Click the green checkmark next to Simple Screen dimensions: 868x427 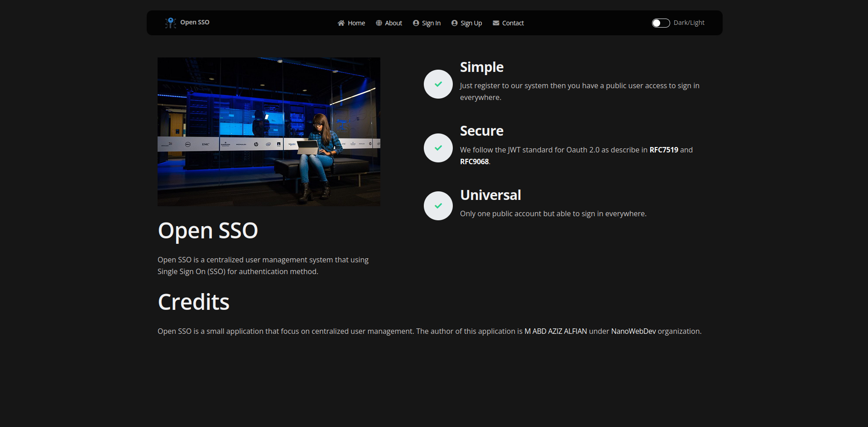(x=438, y=84)
